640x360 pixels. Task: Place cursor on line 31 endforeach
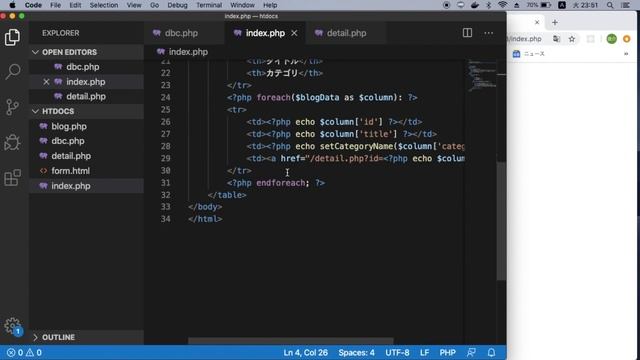point(280,183)
